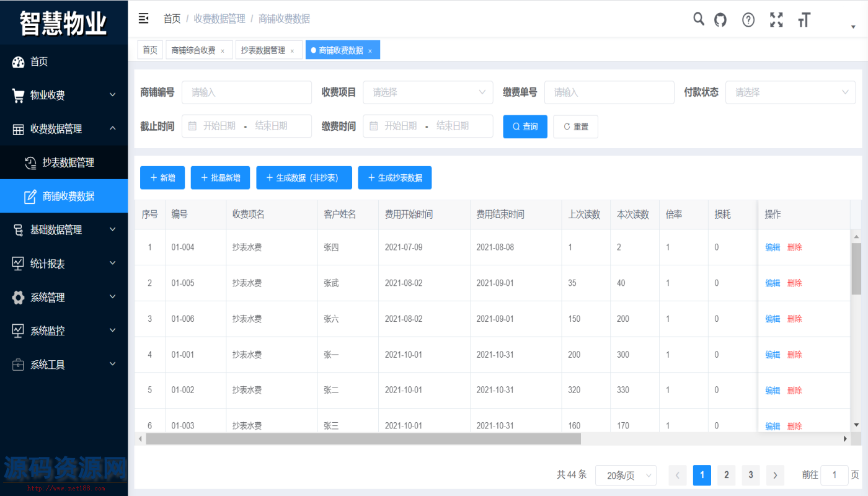Open the 收费项目 dropdown
The width and height of the screenshot is (868, 496).
tap(428, 92)
